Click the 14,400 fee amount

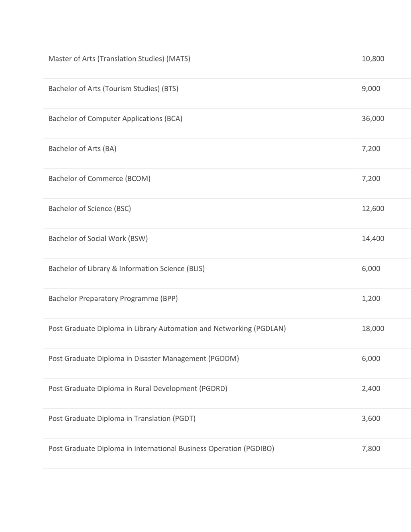[x=373, y=238]
